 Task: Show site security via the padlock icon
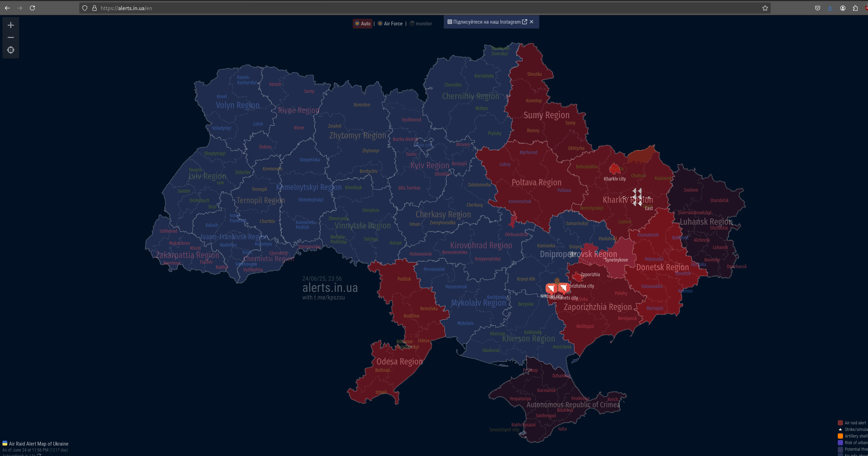[x=95, y=8]
